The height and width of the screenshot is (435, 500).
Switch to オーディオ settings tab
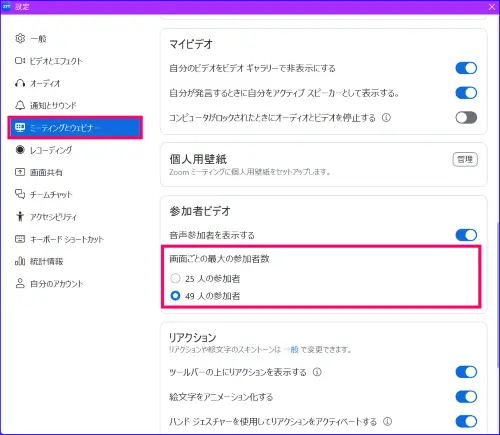click(75, 83)
